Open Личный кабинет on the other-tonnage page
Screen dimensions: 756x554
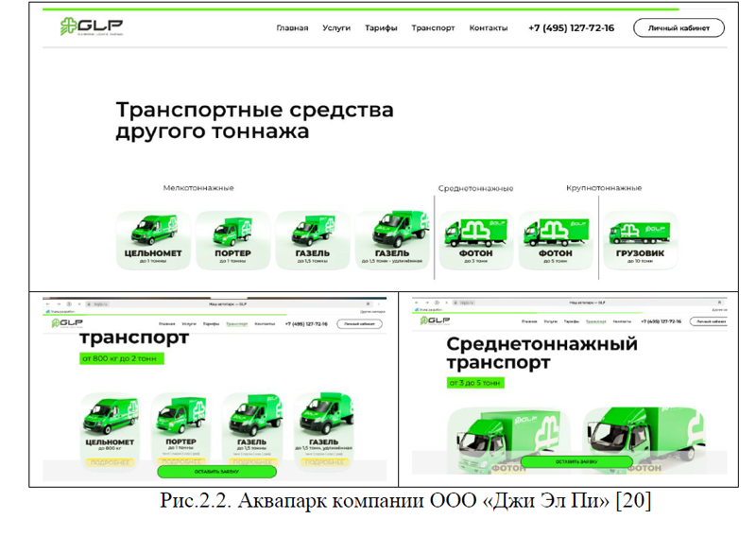tap(679, 28)
